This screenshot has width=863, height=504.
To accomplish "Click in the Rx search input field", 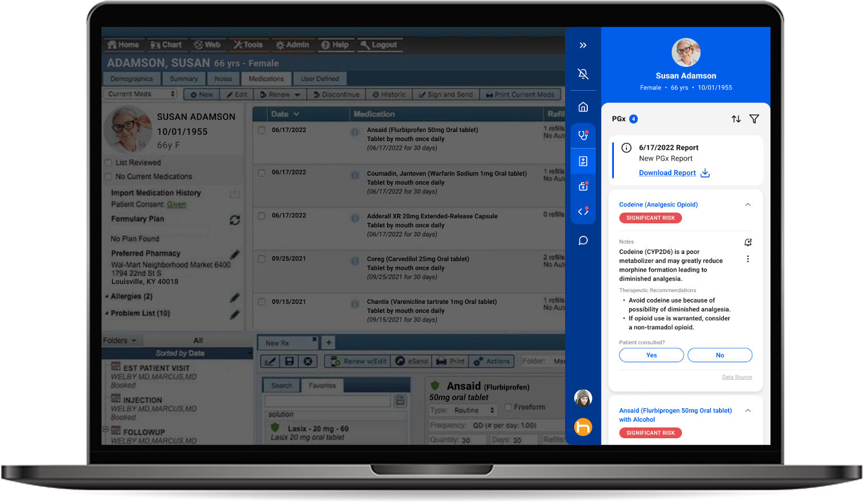I will point(328,401).
